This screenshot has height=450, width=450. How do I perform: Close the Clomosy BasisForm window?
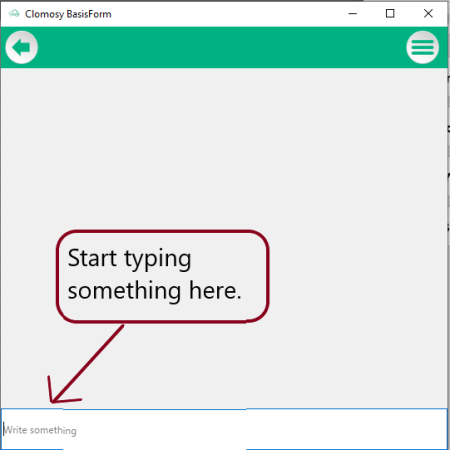[x=428, y=14]
